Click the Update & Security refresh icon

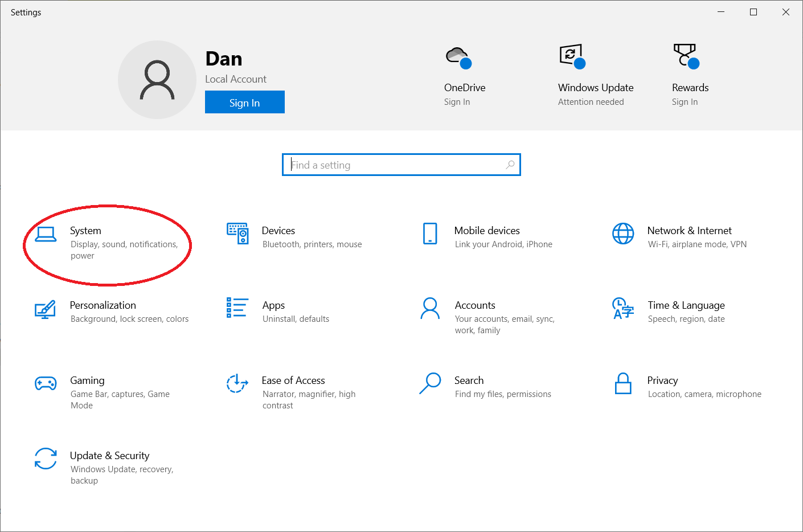[46, 459]
